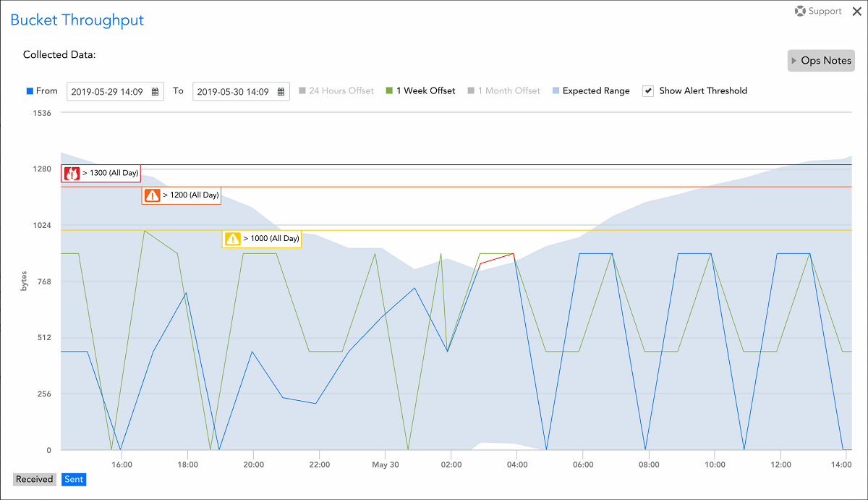
Task: Click the Ops Notes button
Action: tap(821, 61)
